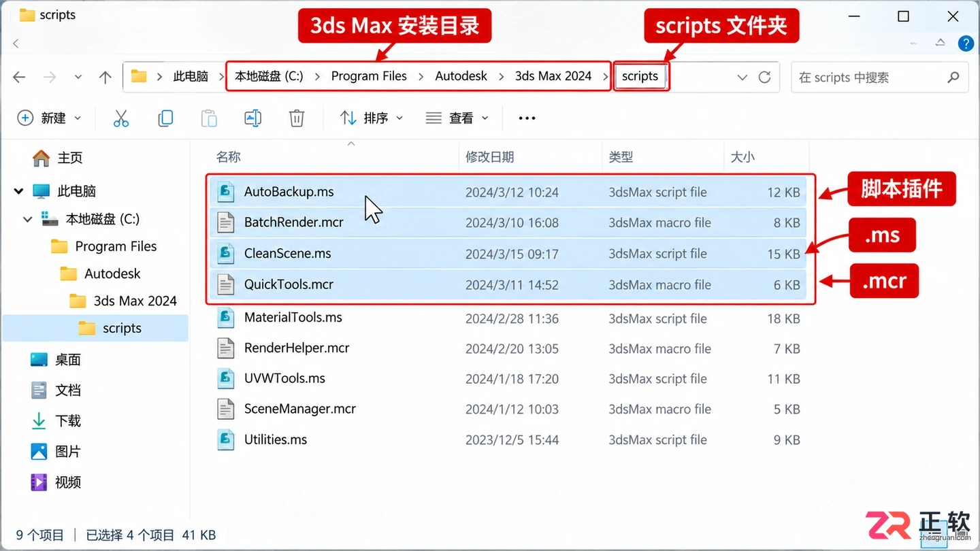
Task: Open 图片 in the sidebar
Action: (x=56, y=451)
